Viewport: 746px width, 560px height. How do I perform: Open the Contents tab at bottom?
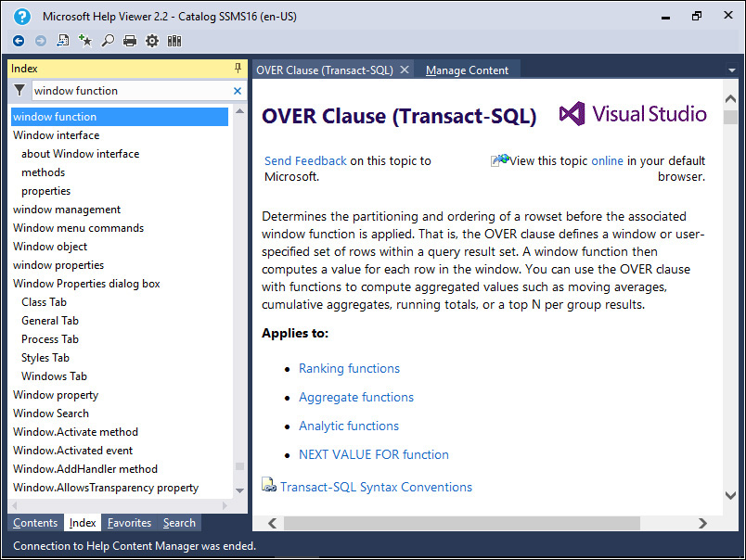[35, 523]
